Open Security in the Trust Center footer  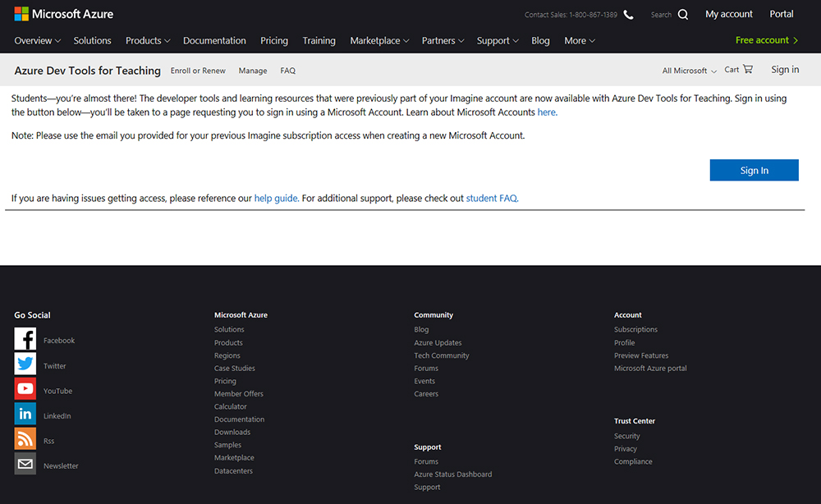click(626, 436)
